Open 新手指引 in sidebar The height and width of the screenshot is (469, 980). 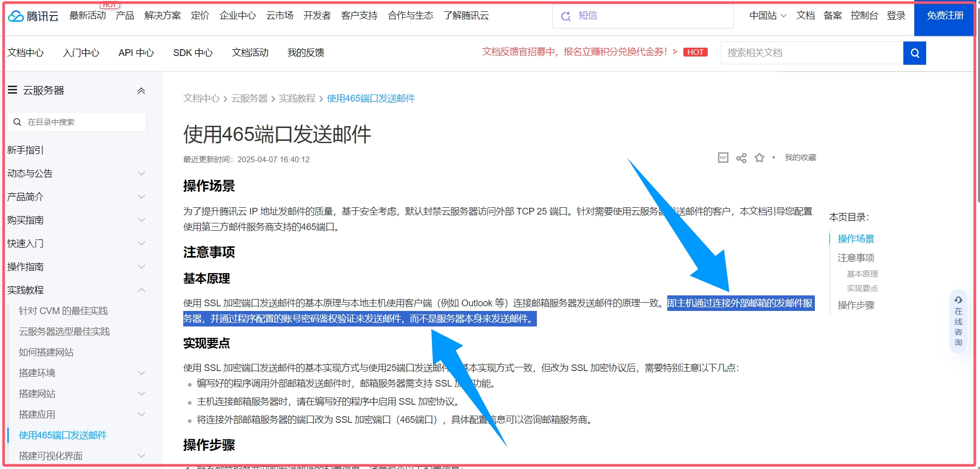25,150
